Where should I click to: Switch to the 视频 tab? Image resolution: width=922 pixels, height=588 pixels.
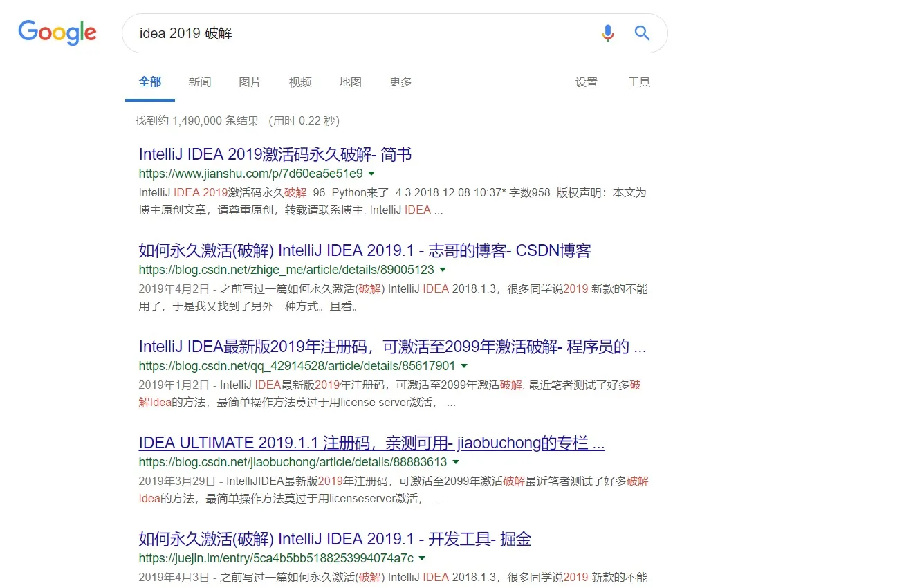click(x=300, y=82)
